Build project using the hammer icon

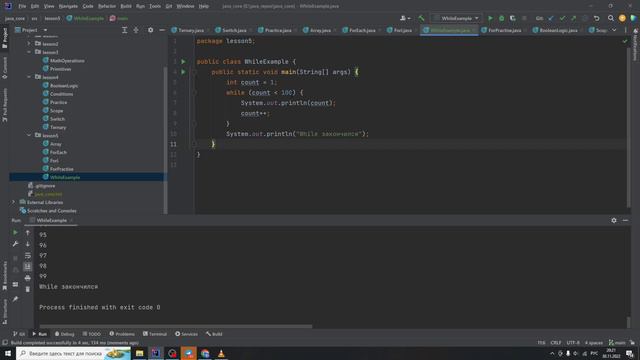pos(422,18)
